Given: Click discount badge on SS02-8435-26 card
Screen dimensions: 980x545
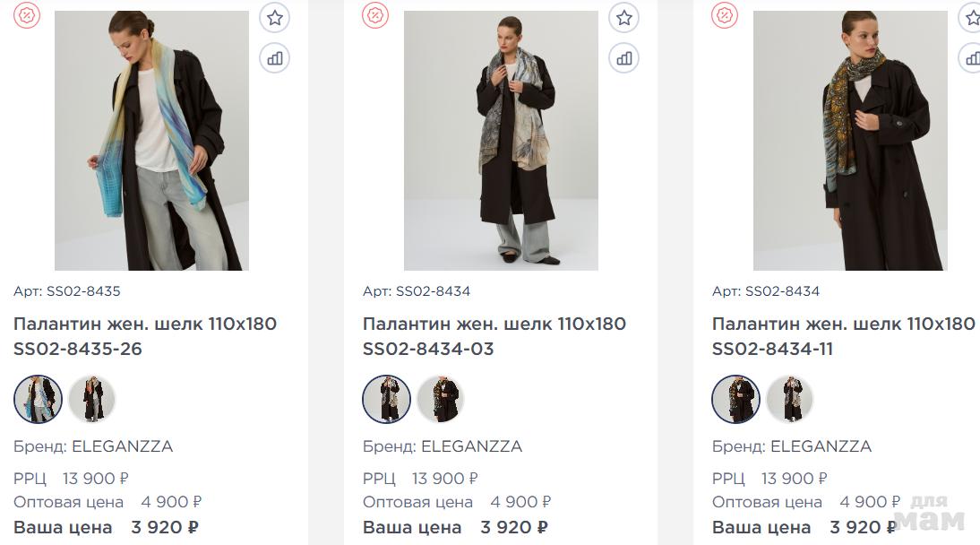Looking at the screenshot, I should coord(27,15).
